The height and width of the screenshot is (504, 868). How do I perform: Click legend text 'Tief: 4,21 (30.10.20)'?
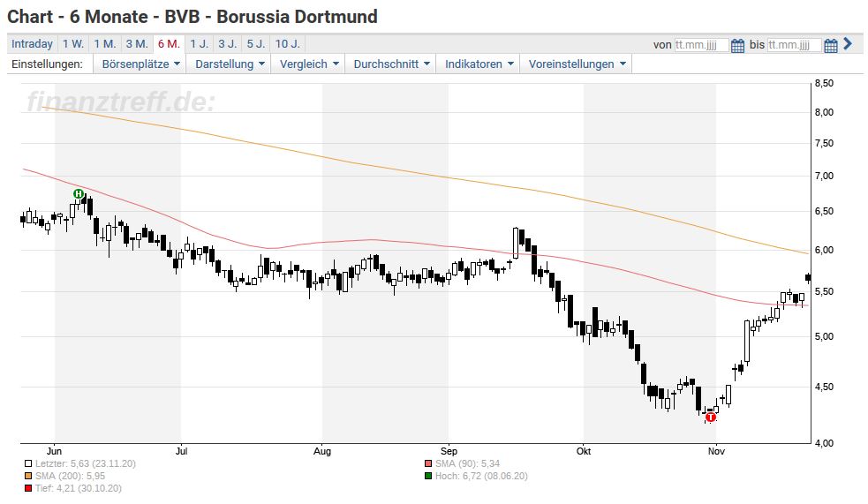pos(78,488)
